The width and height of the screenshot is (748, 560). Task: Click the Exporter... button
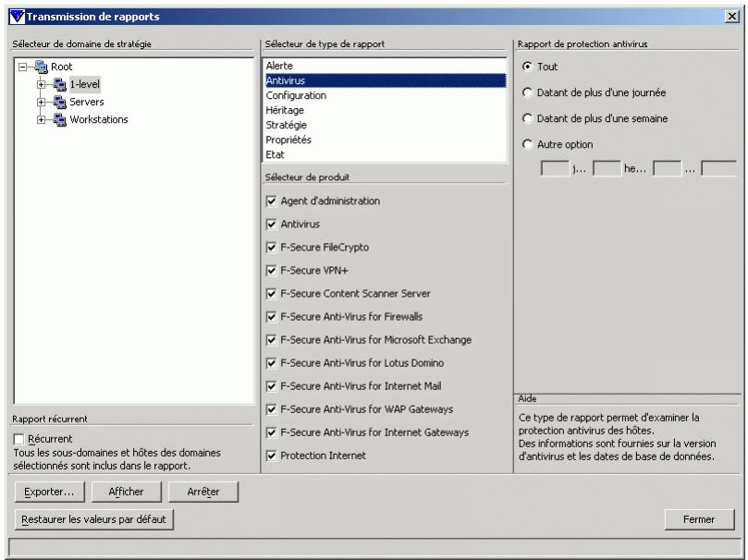[x=50, y=492]
